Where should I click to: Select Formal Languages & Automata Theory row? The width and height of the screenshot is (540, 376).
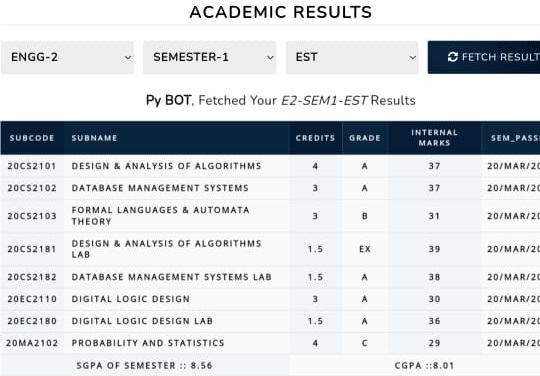click(270, 216)
